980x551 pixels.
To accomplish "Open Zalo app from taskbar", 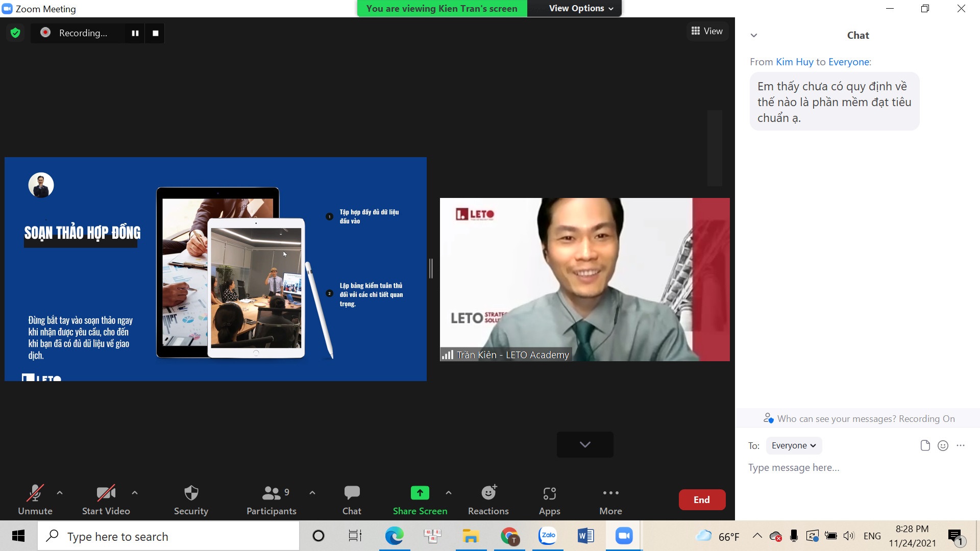I will coord(548,536).
